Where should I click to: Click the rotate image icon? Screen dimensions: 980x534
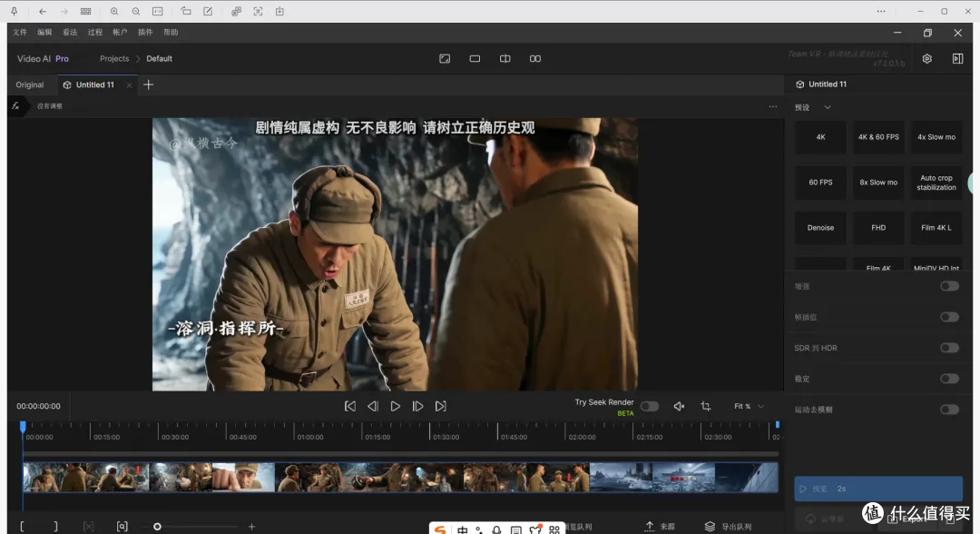click(x=186, y=11)
